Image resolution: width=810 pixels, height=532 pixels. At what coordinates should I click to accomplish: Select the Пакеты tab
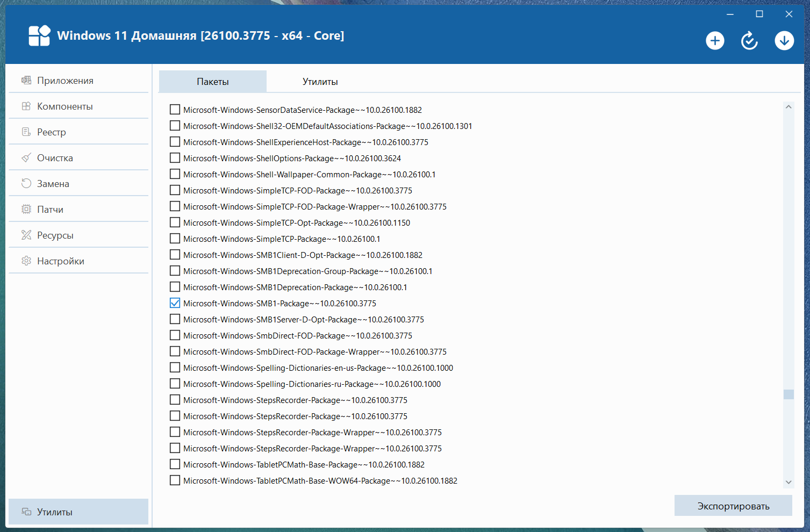coord(213,82)
